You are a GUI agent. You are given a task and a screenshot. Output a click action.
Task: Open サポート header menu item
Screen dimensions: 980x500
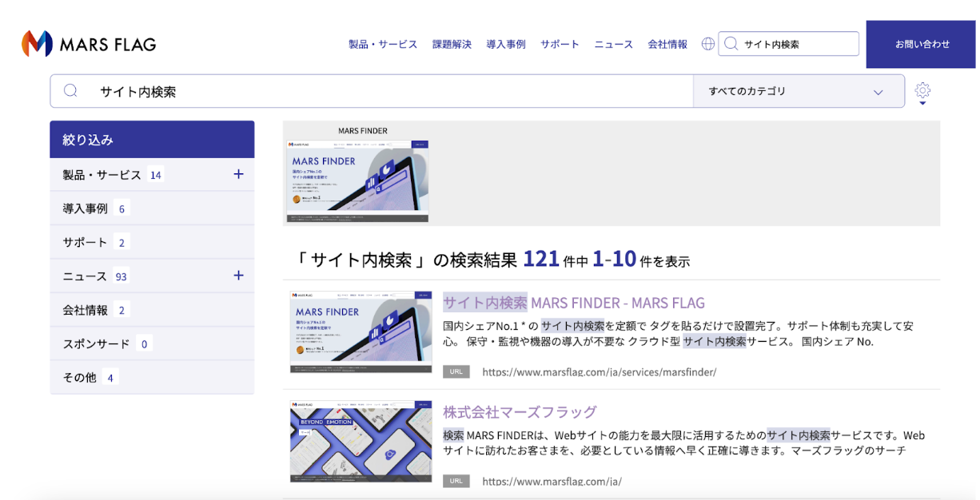pos(560,44)
